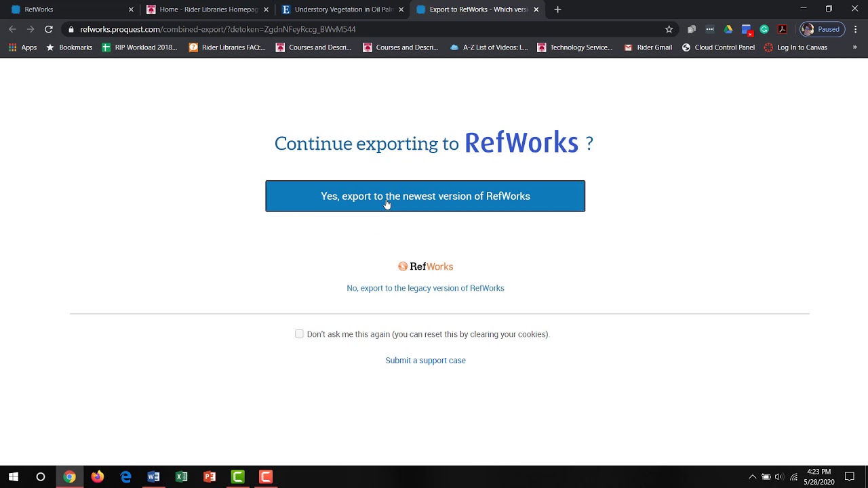Check the Don't ask me this again box
This screenshot has height=488, width=868.
click(299, 333)
